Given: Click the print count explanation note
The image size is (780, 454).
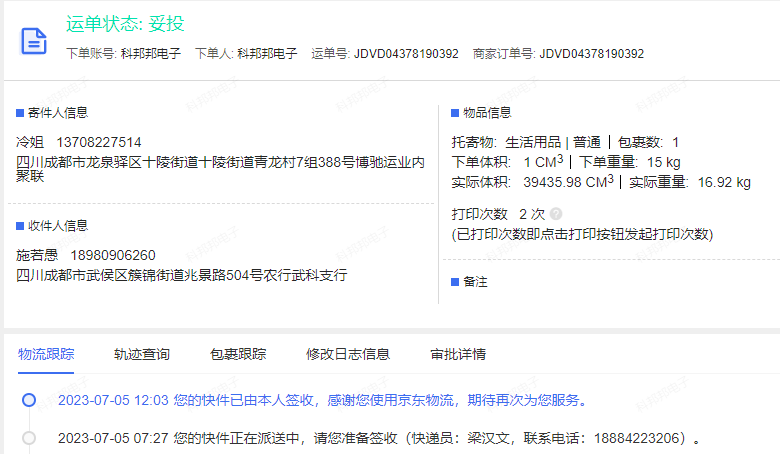Looking at the screenshot, I should click(582, 234).
